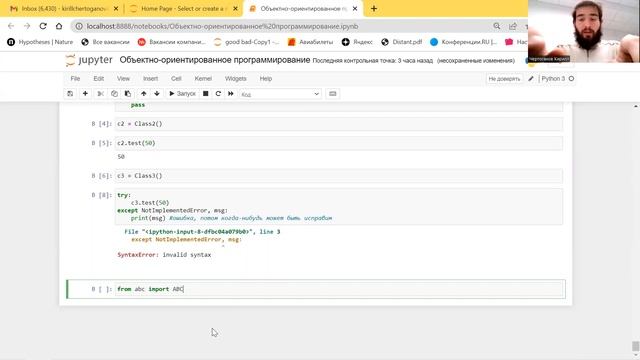This screenshot has width=640, height=360.
Task: Click the pencil edit icon near Python 3
Action: [x=531, y=79]
